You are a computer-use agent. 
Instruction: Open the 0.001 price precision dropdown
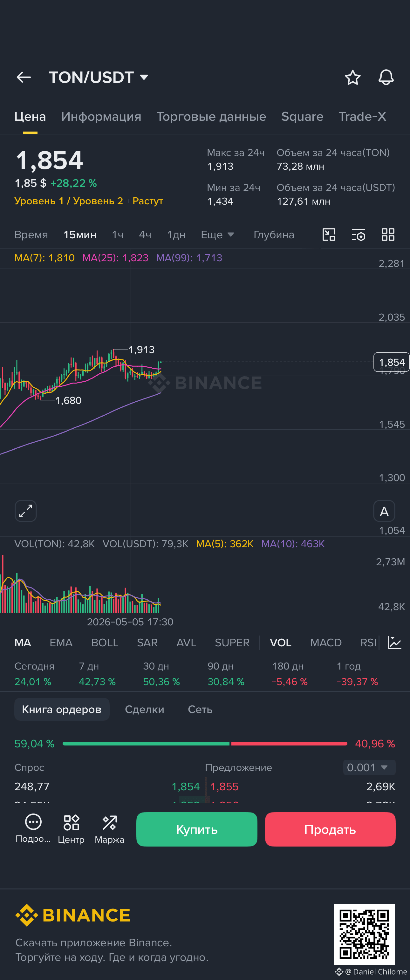tap(369, 767)
